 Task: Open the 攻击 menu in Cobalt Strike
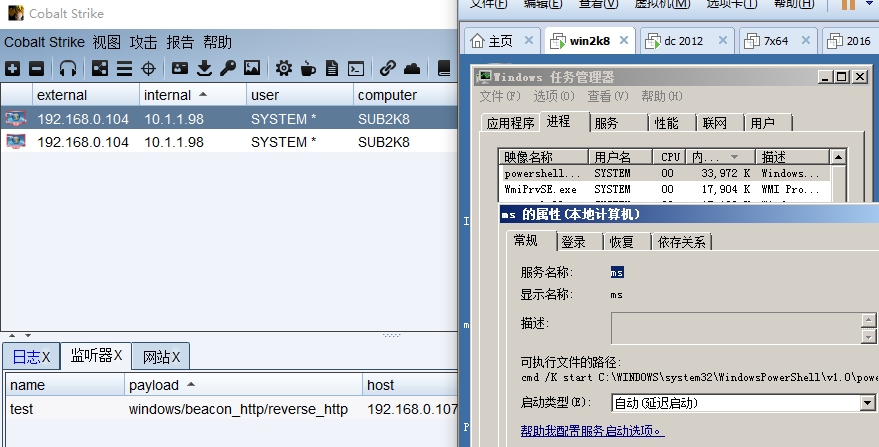click(x=143, y=42)
